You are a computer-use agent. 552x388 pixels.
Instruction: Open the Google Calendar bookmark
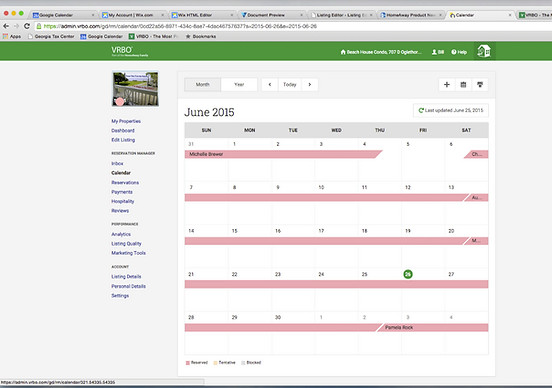(x=101, y=36)
